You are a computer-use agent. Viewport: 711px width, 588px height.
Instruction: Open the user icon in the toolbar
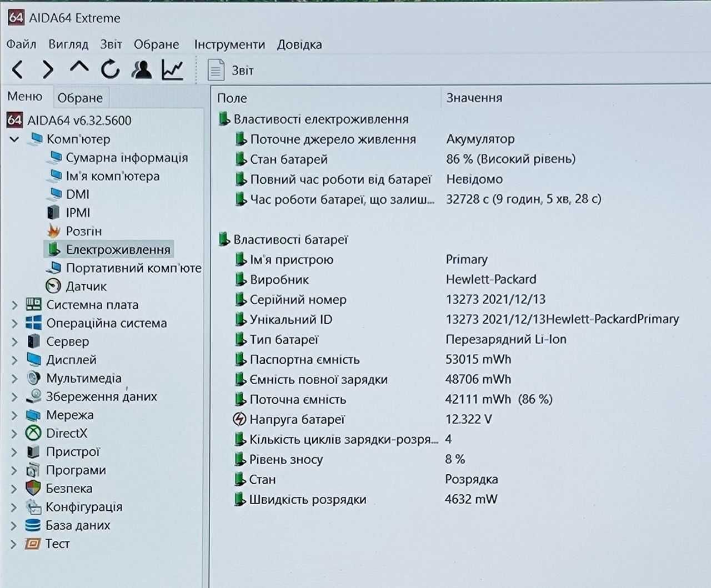click(x=142, y=69)
